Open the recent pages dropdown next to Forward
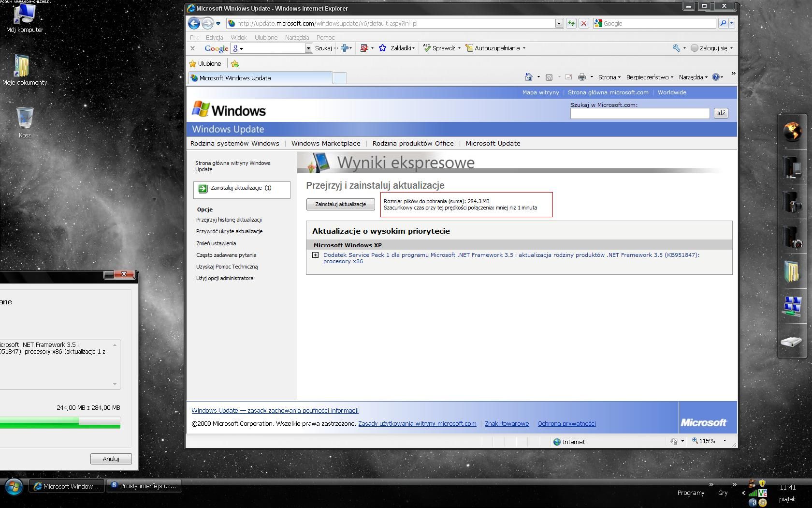The image size is (812, 508). click(x=218, y=23)
